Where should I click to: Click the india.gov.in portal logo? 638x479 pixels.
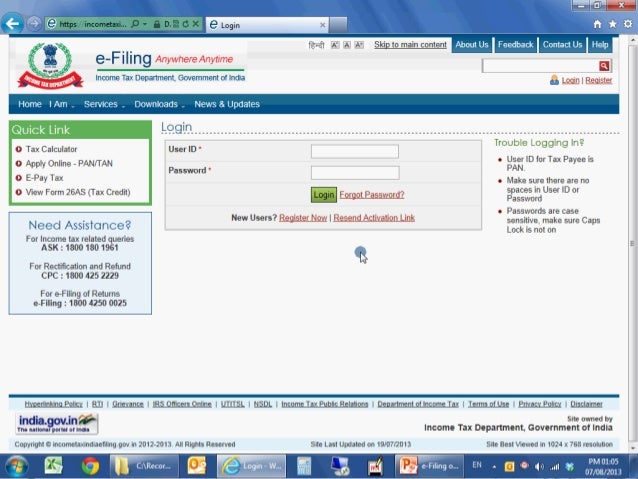57,423
